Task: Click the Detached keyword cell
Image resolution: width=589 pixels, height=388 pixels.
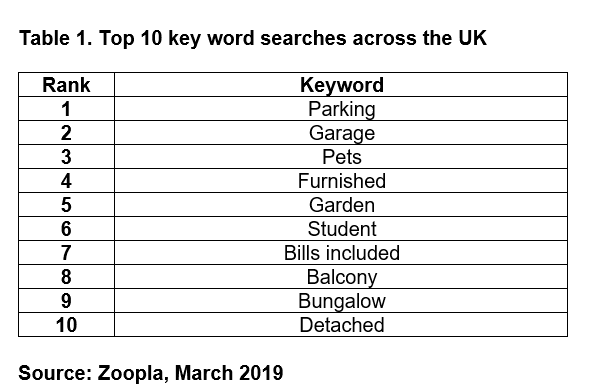Action: (x=341, y=325)
